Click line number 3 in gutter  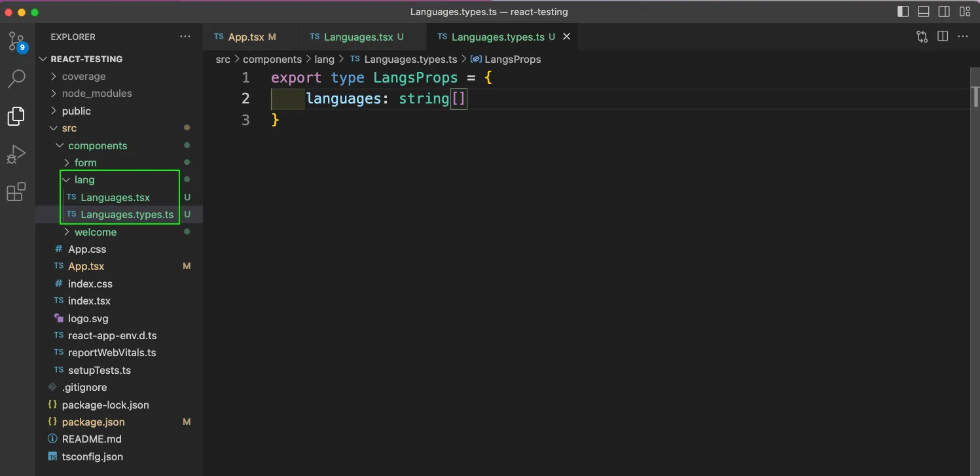[245, 120]
